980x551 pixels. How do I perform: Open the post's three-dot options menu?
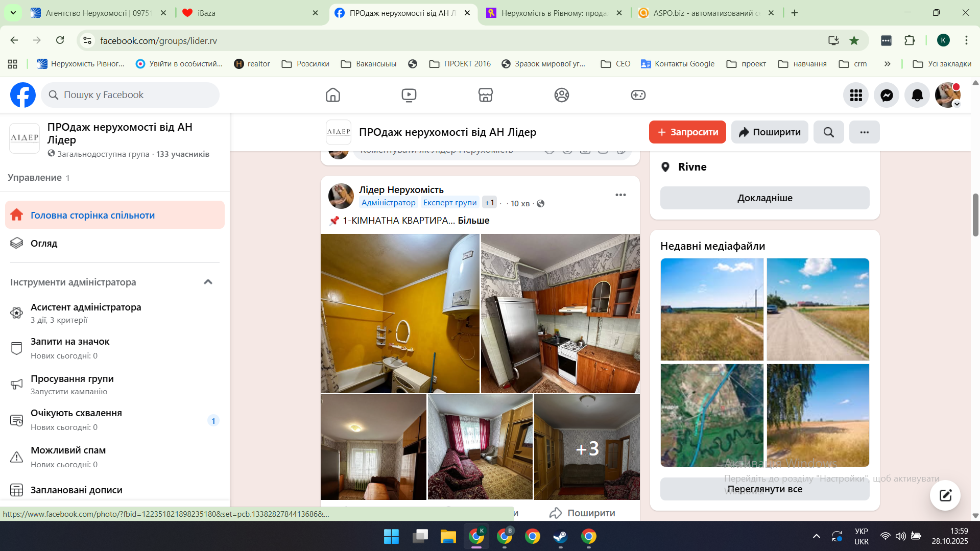click(620, 195)
